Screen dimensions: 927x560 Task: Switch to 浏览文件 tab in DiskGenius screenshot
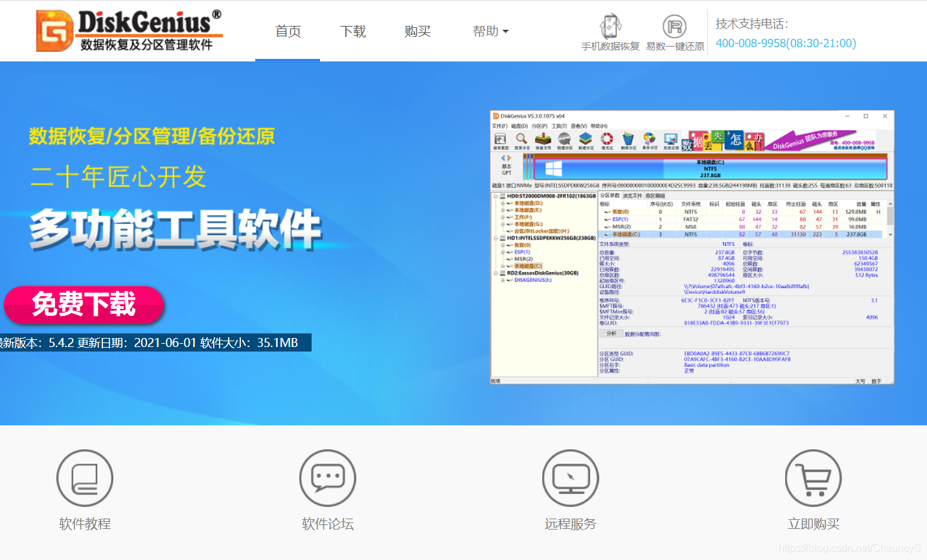coord(632,196)
